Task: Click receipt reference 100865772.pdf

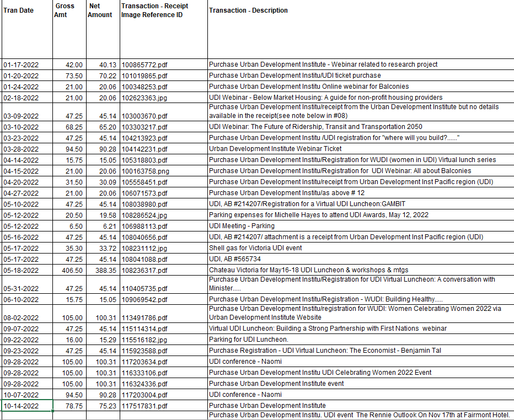Action: point(144,64)
